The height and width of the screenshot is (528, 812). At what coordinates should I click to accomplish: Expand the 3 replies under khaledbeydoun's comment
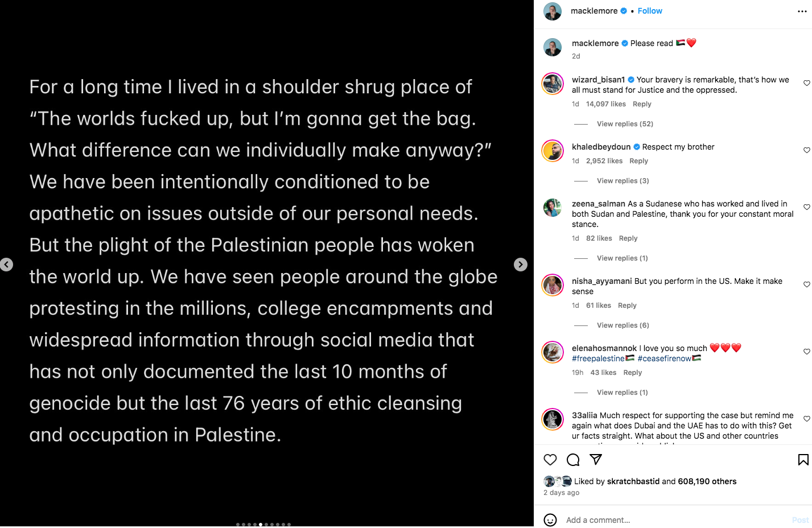[x=623, y=181]
